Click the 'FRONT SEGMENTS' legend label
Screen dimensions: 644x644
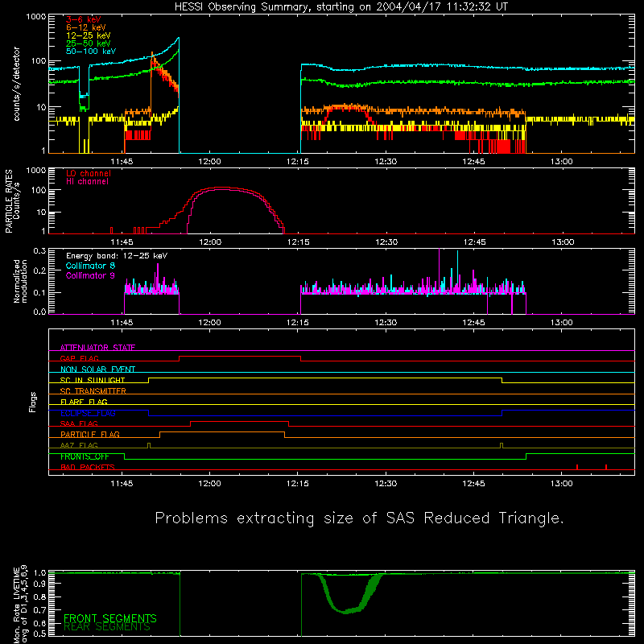(x=110, y=618)
